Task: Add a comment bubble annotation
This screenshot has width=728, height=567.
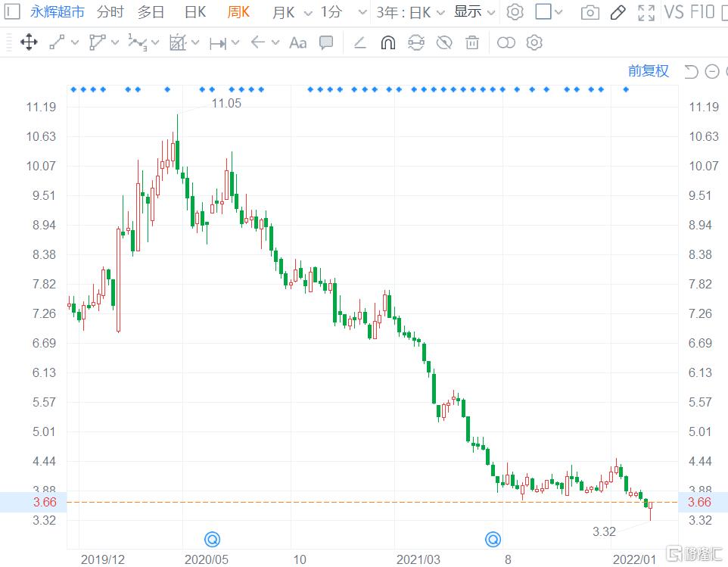Action: 326,42
